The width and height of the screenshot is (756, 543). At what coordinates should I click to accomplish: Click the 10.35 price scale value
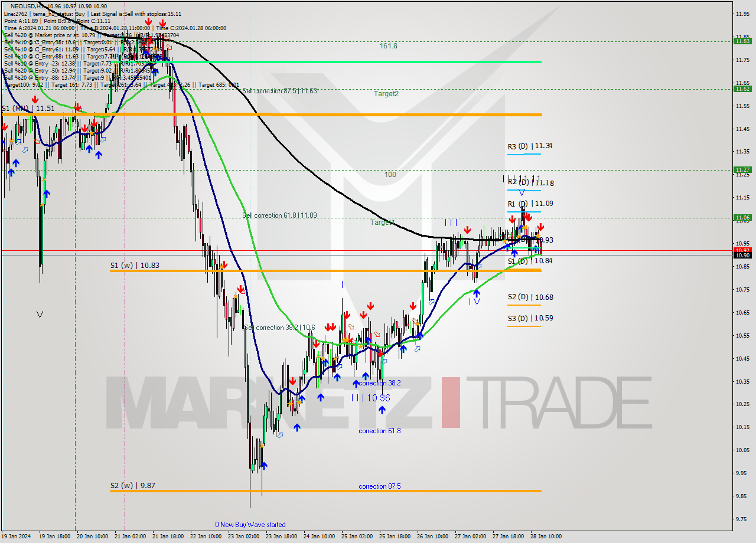742,381
